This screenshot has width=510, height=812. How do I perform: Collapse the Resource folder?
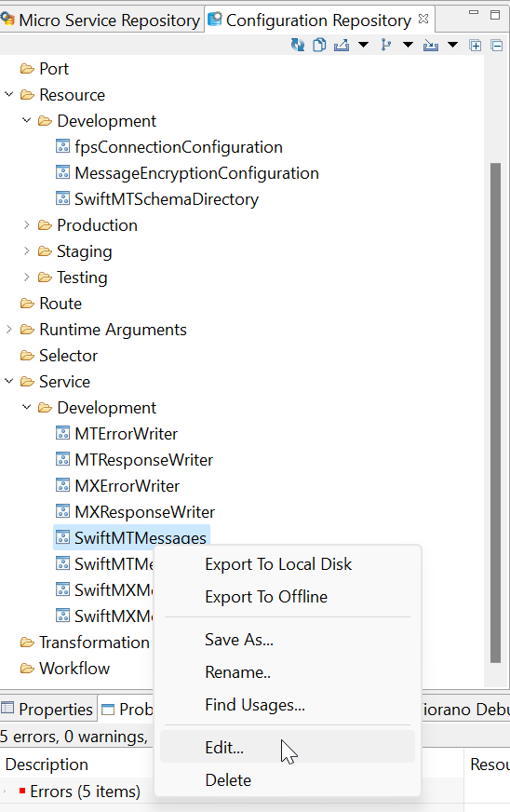pyautogui.click(x=8, y=94)
